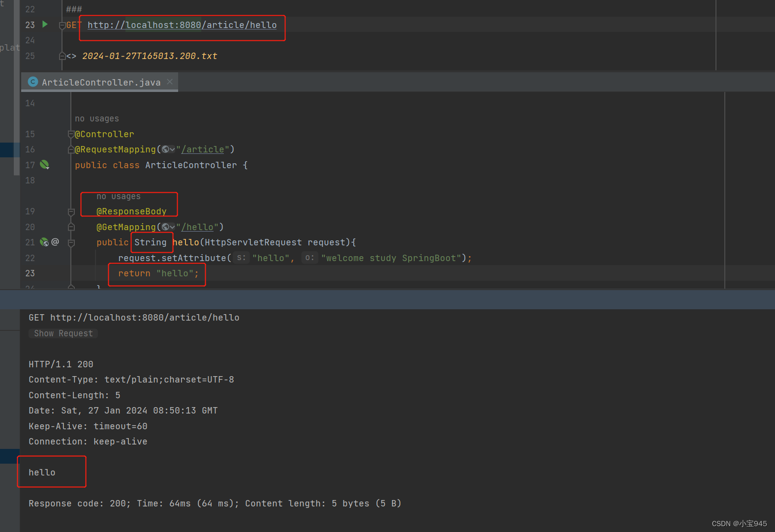This screenshot has width=775, height=532.
Task: Switch to the ArticleController.java tab
Action: click(x=101, y=82)
